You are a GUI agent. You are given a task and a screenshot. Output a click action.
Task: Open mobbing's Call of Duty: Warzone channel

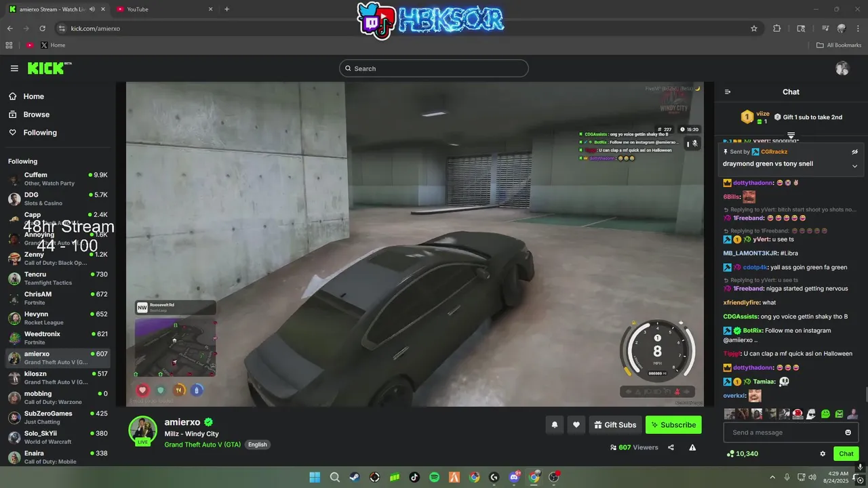[x=58, y=398]
